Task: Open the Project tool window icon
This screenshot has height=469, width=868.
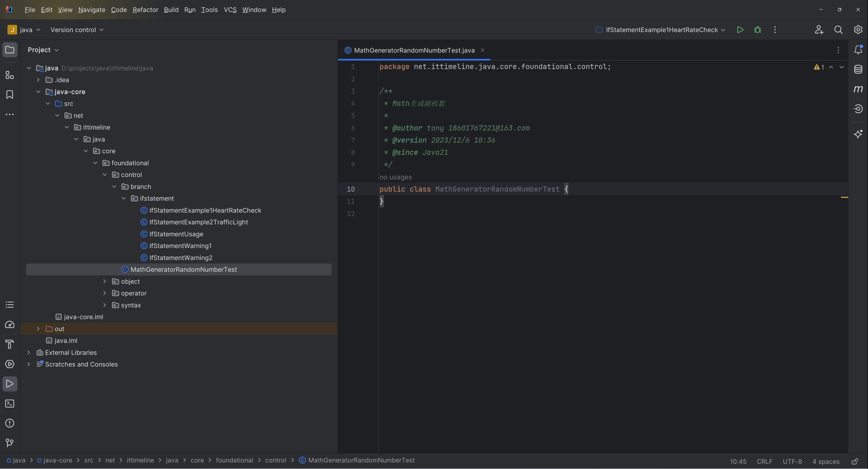Action: point(10,50)
